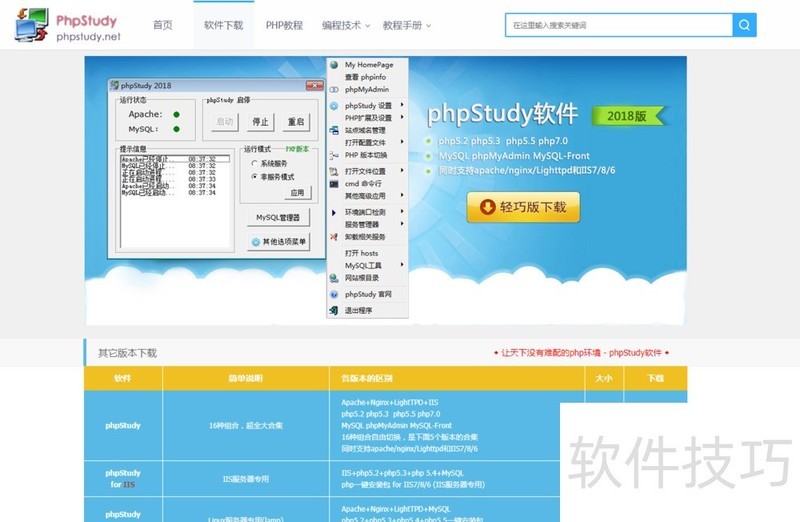Viewport: 800px width, 522px height.
Task: Select My HomePage menu entry
Action: point(367,65)
